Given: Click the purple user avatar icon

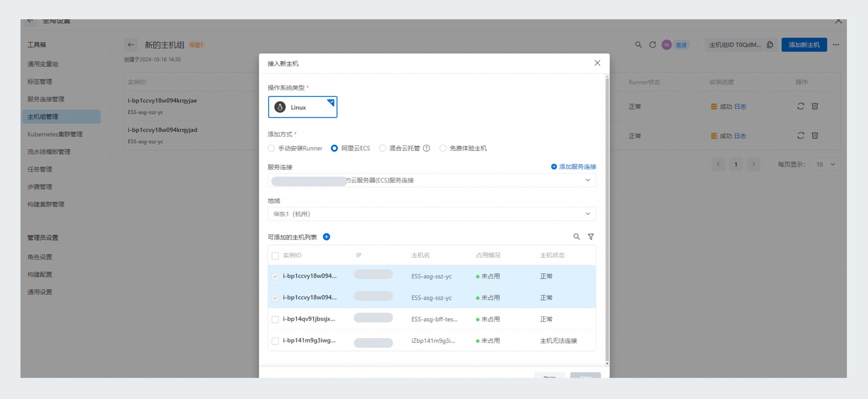Looking at the screenshot, I should pos(666,45).
